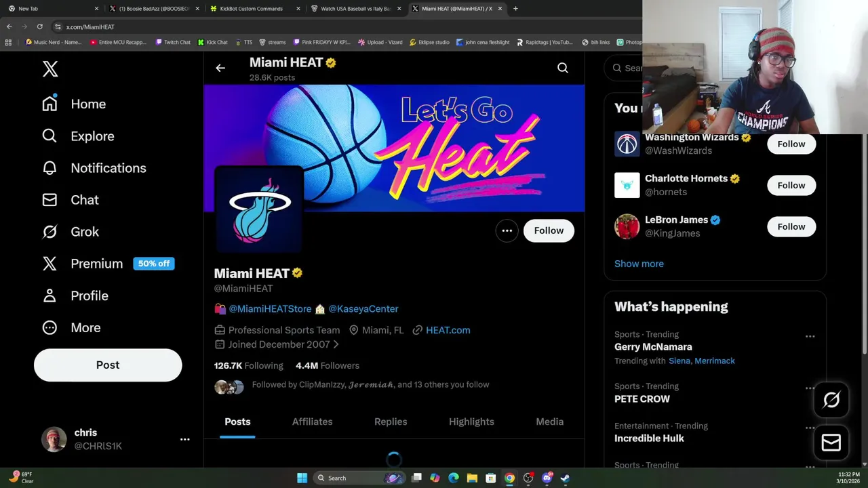Click the chris account avatar
The width and height of the screenshot is (868, 488).
click(54, 439)
